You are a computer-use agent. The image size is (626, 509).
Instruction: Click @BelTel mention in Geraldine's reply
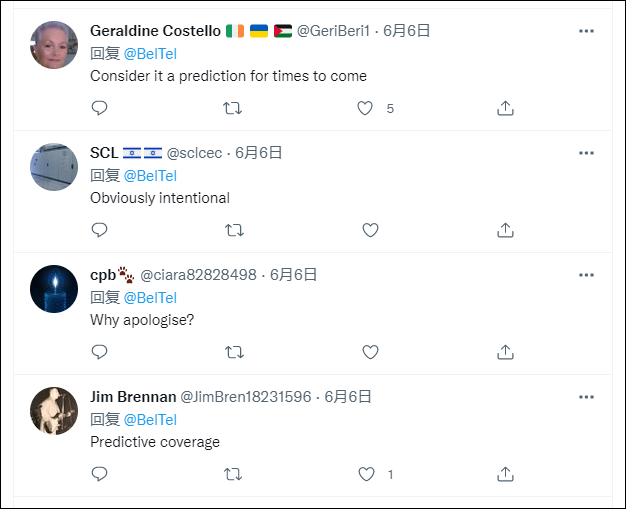(150, 53)
